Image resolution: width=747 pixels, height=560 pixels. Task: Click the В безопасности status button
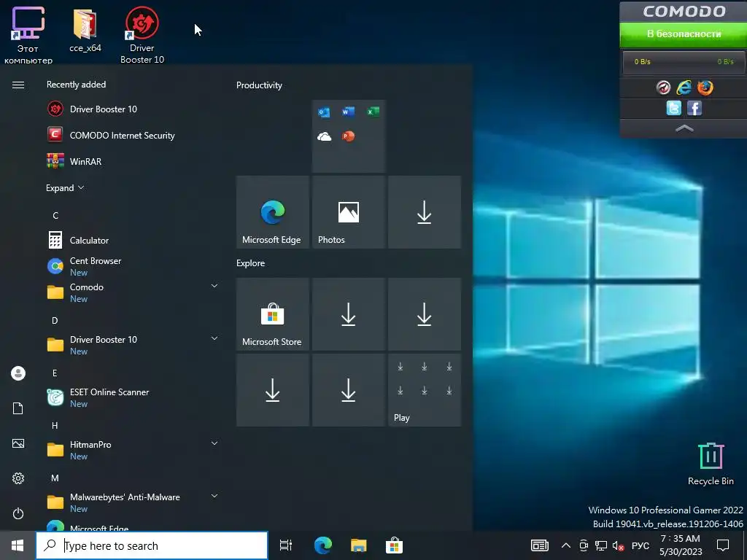pos(684,34)
